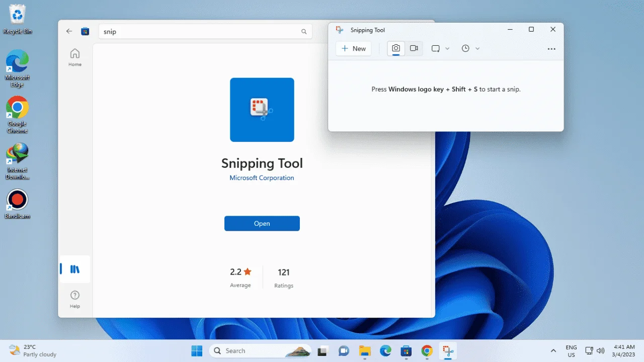This screenshot has height=362, width=644.
Task: Show hidden icons in system tray
Action: [553, 350]
